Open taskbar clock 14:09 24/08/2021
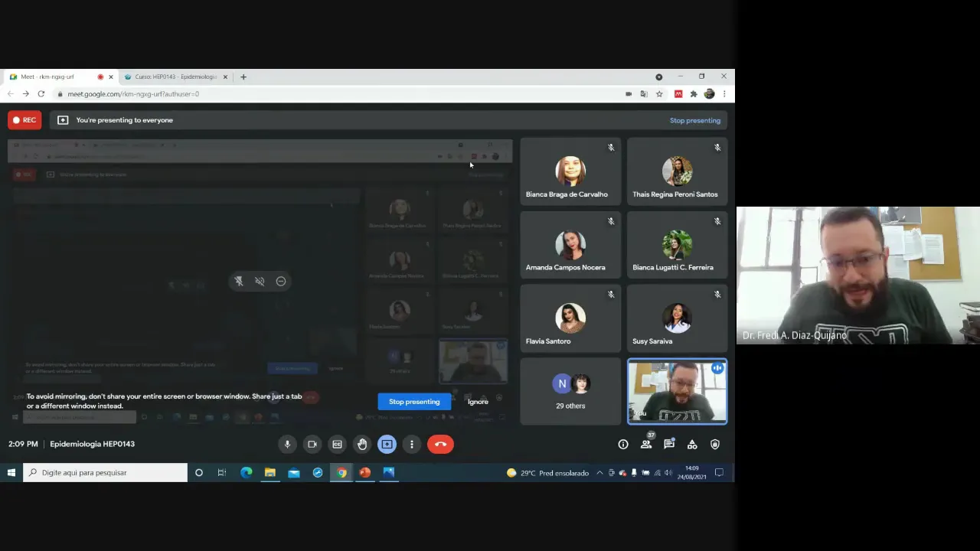This screenshot has width=980, height=551. [x=691, y=472]
